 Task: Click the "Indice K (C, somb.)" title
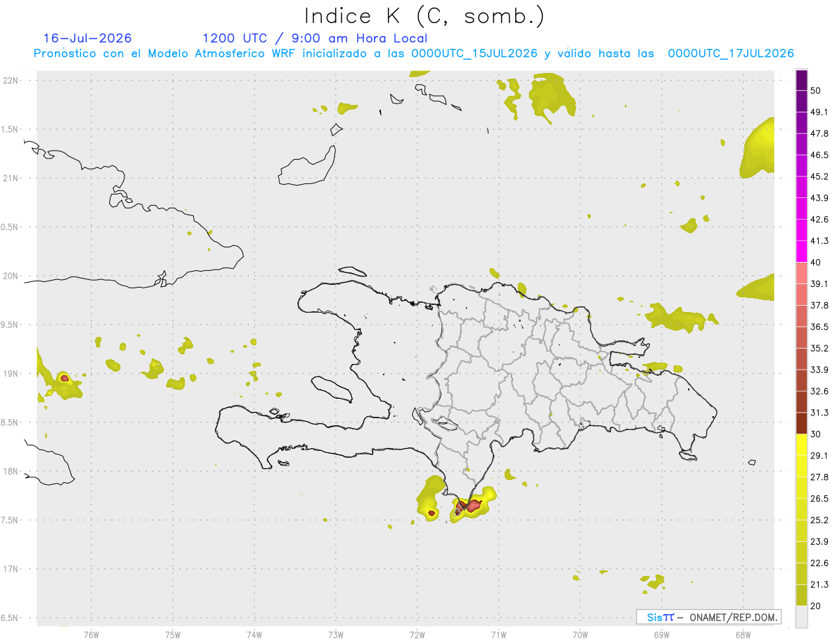425,15
